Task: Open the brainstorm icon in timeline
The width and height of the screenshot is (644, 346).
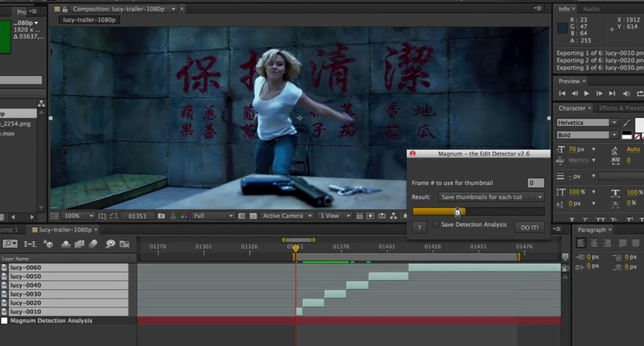Action: (110, 244)
